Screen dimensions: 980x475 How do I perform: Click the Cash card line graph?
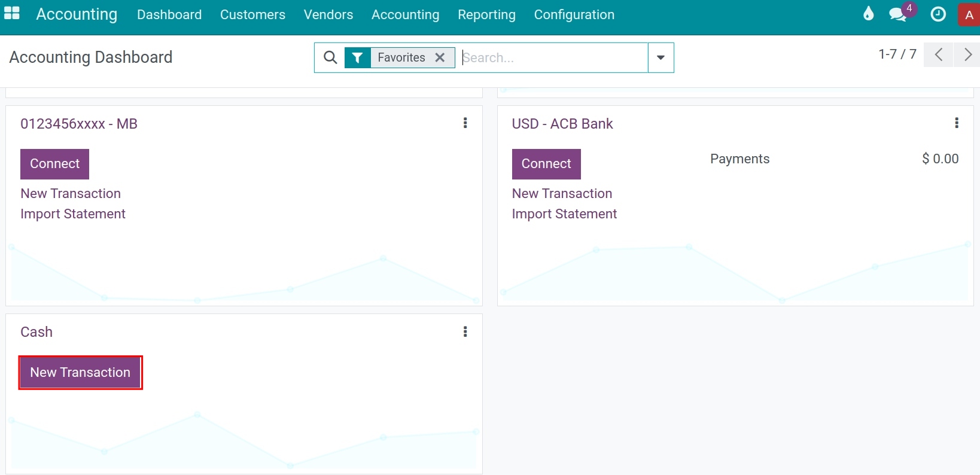pyautogui.click(x=244, y=440)
